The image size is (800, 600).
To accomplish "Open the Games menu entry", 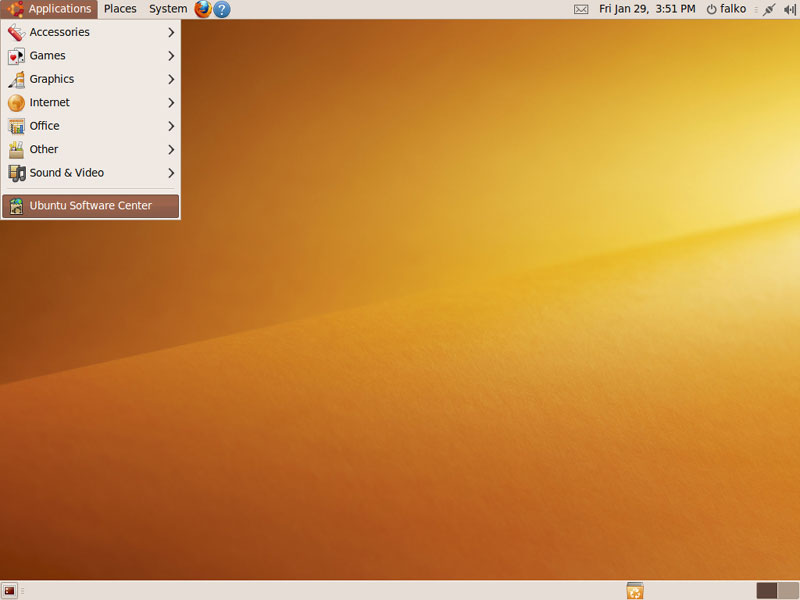I will [x=48, y=56].
